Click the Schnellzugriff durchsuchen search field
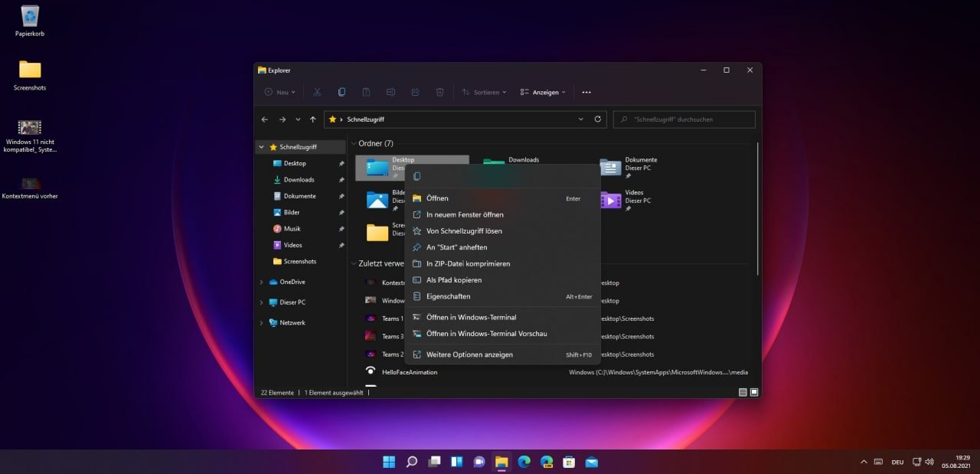Viewport: 980px width, 474px height. point(684,119)
